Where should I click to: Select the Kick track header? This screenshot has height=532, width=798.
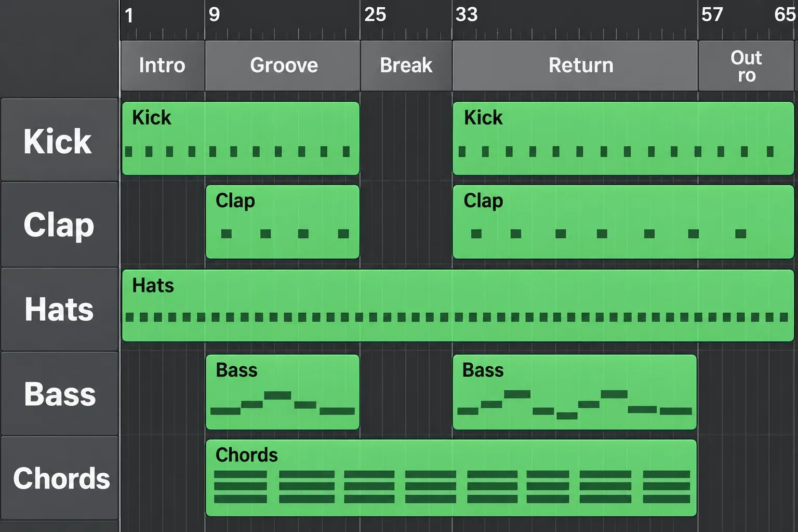(59, 140)
